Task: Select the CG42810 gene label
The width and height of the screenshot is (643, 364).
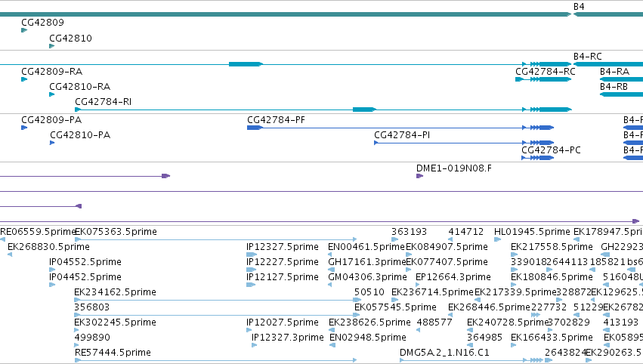Action: point(70,38)
